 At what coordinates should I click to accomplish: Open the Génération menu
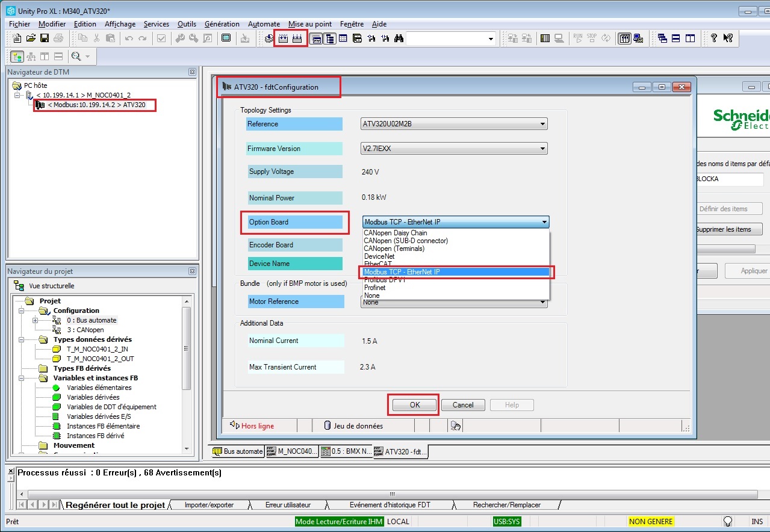tap(222, 24)
